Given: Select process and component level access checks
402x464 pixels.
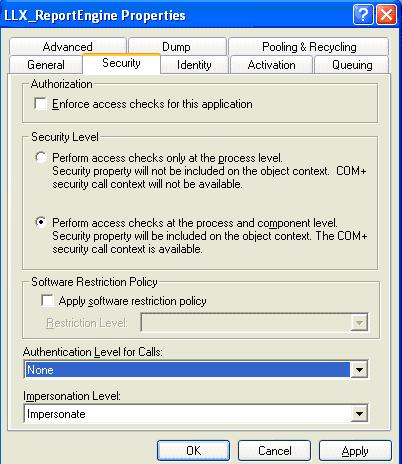Looking at the screenshot, I should click(x=41, y=222).
